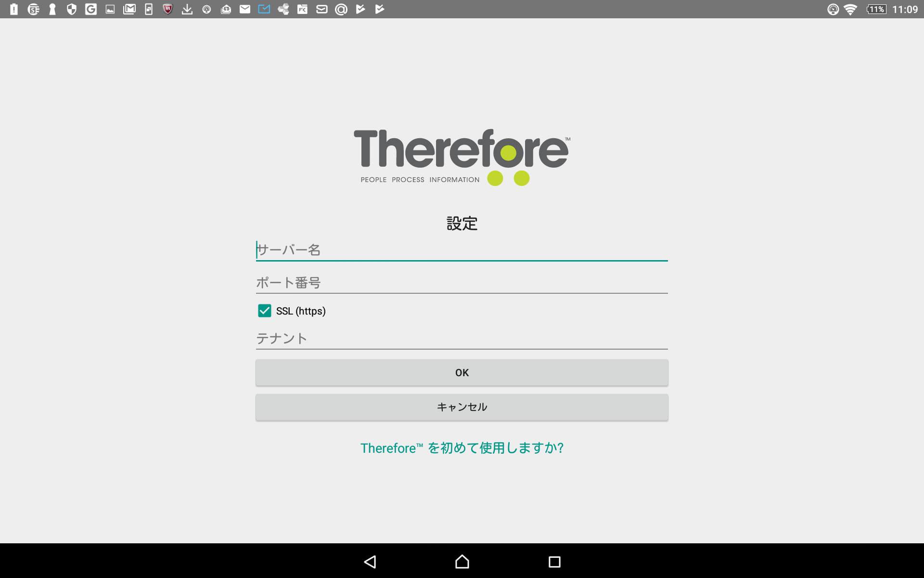Viewport: 924px width, 578px height.
Task: Open recent apps with the square button
Action: pos(554,562)
